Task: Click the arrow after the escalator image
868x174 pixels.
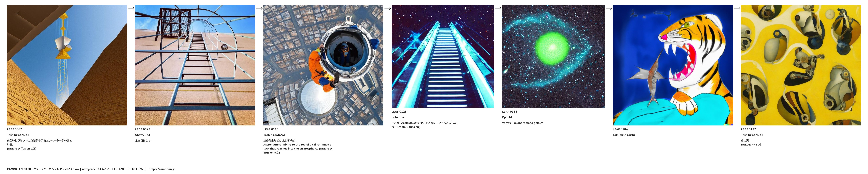Action: [x=498, y=8]
